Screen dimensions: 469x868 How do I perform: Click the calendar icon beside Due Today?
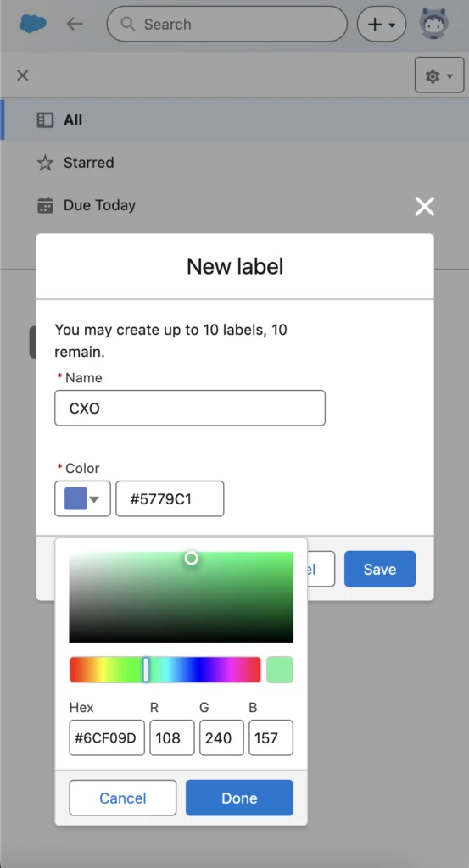tap(45, 205)
